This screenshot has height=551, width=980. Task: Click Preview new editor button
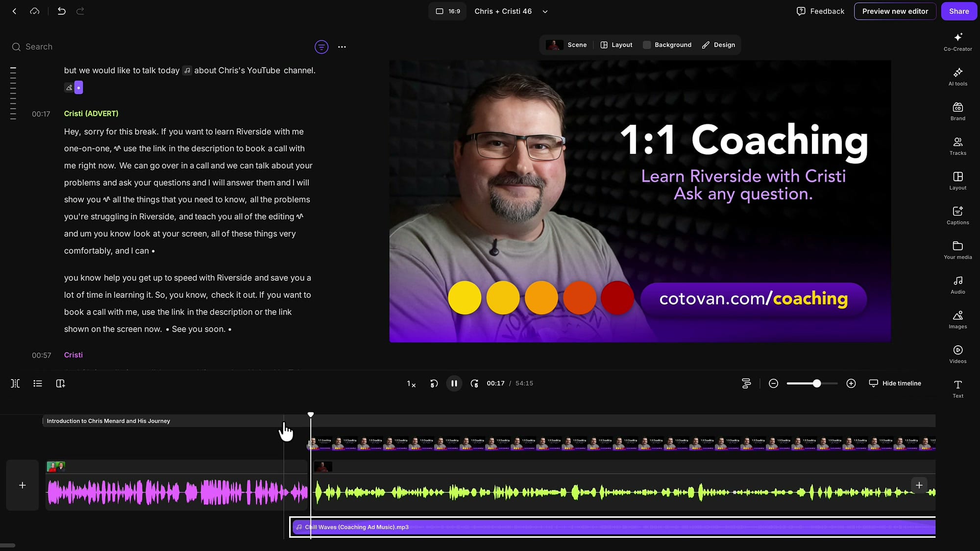(895, 11)
